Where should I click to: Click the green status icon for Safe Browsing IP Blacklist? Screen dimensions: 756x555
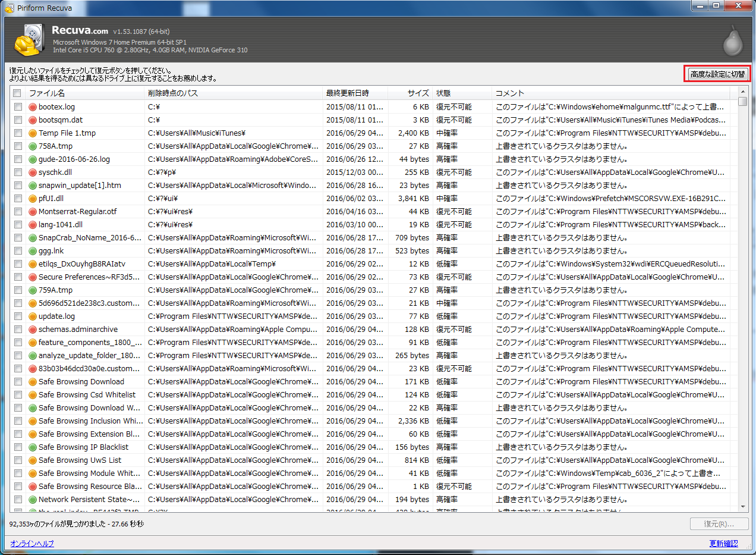click(x=33, y=447)
